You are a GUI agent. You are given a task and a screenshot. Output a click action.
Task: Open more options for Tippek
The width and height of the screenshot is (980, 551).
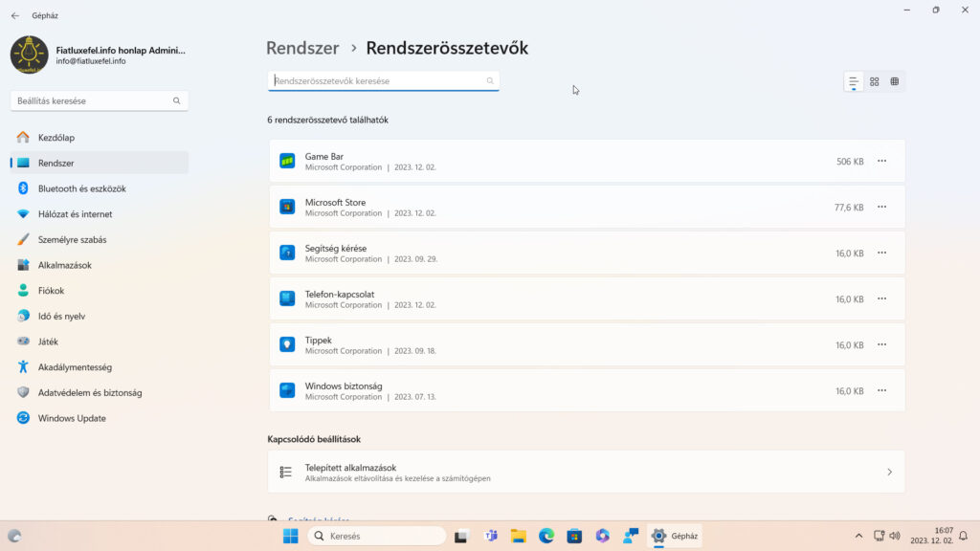click(881, 344)
